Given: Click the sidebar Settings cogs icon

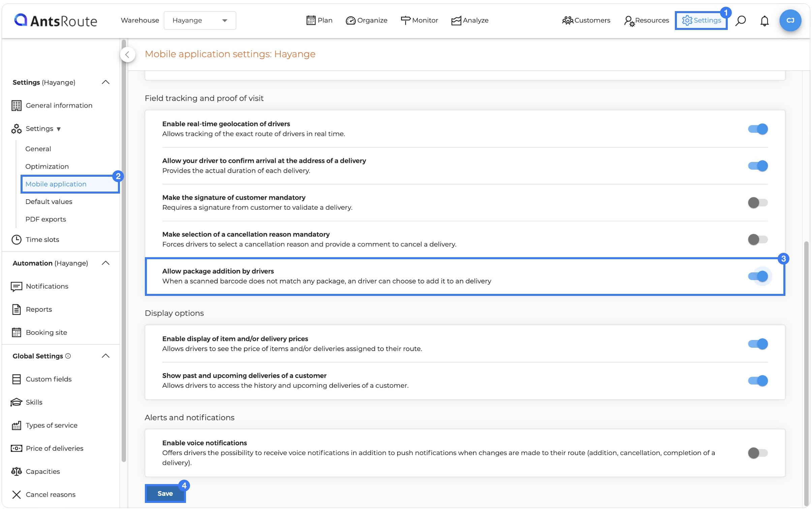Looking at the screenshot, I should pos(16,129).
